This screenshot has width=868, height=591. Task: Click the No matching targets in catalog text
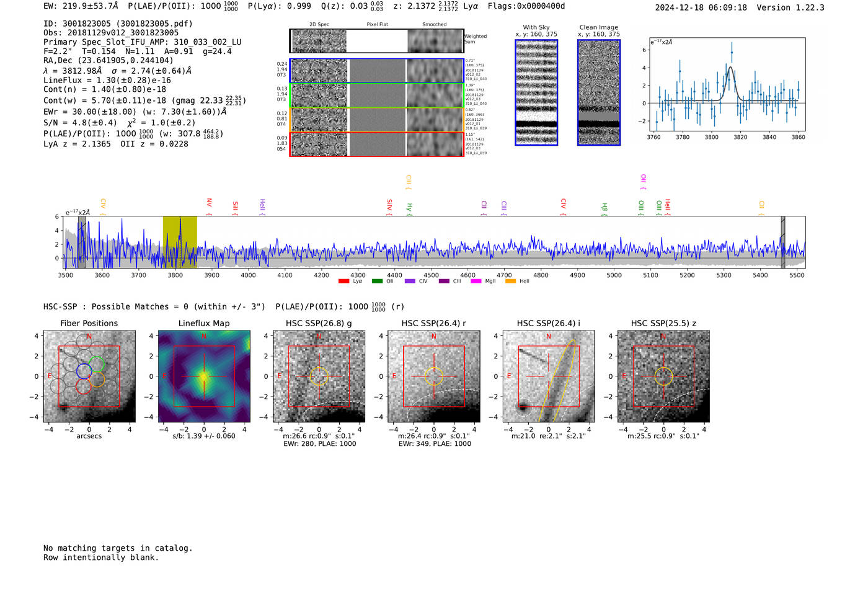coord(118,548)
